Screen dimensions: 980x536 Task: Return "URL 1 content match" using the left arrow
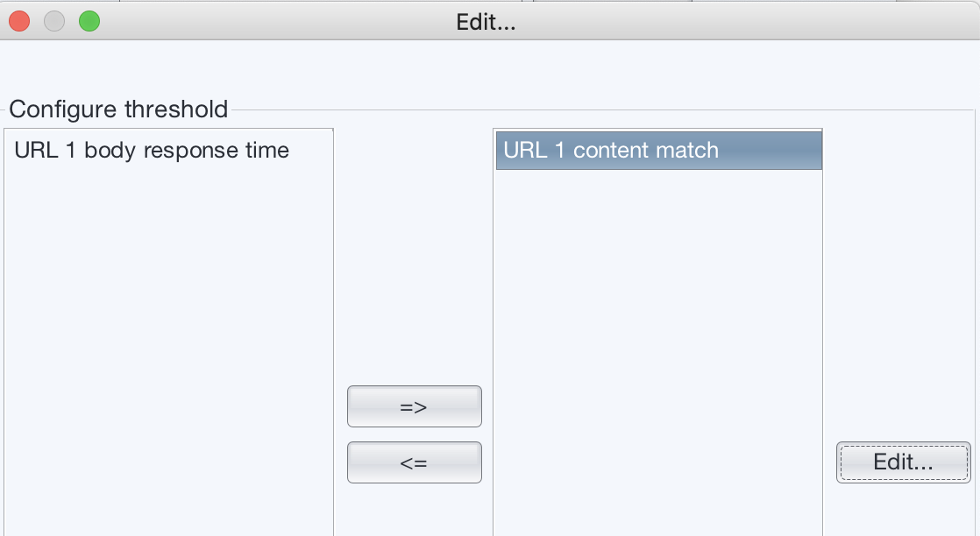coord(414,462)
